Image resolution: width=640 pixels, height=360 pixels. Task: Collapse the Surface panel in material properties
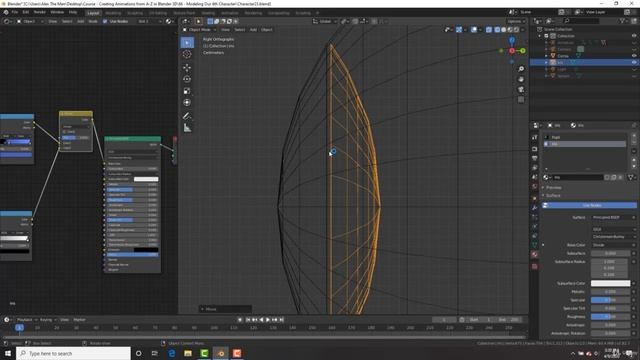(x=553, y=196)
